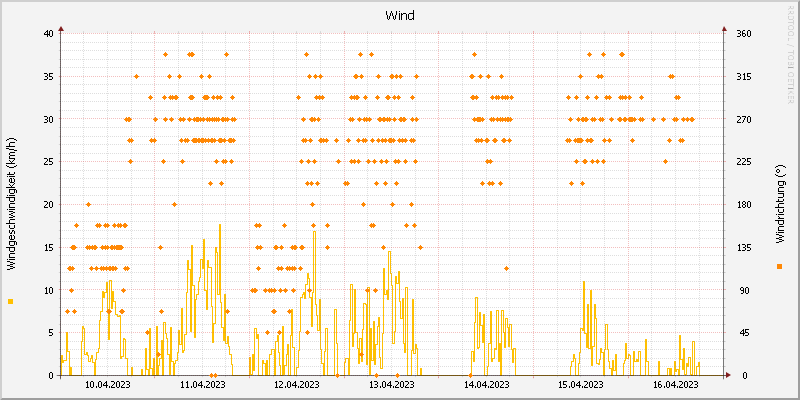This screenshot has height=400, width=800.
Task: Click the left axis value 35
Action: point(48,77)
